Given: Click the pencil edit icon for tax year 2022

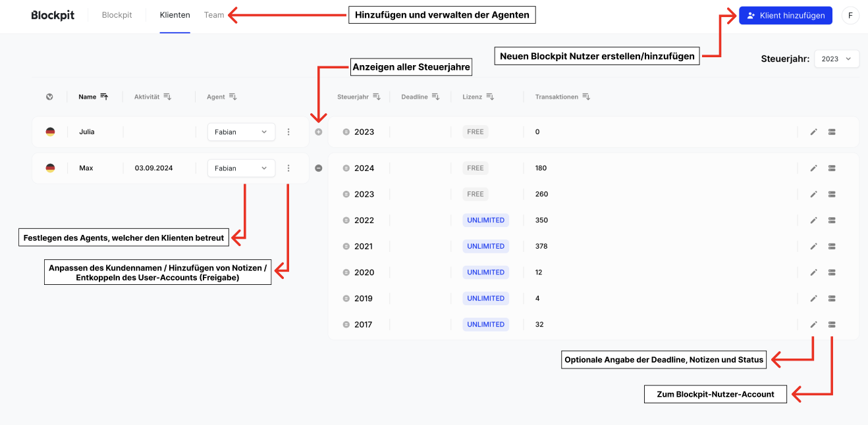Looking at the screenshot, I should pyautogui.click(x=813, y=220).
